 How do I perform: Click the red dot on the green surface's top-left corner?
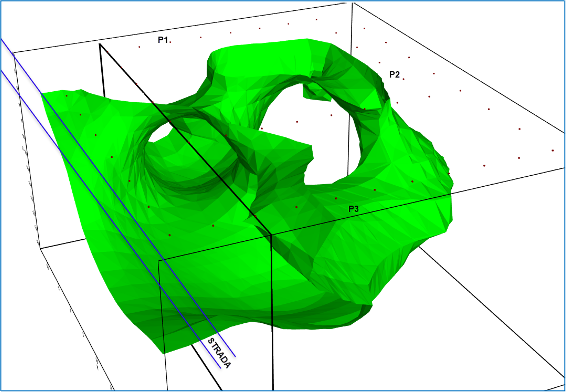pyautogui.click(x=66, y=96)
